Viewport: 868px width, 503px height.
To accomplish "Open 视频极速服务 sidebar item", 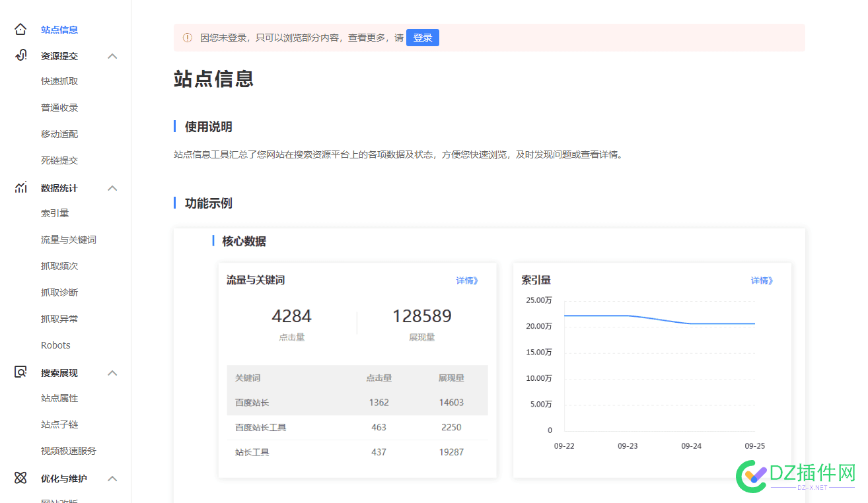I will 69,451.
